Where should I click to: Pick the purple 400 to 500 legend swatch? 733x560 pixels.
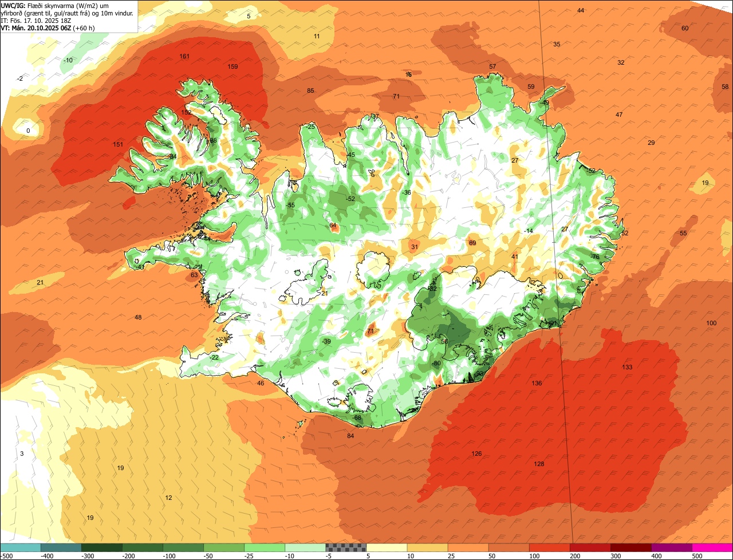672,547
